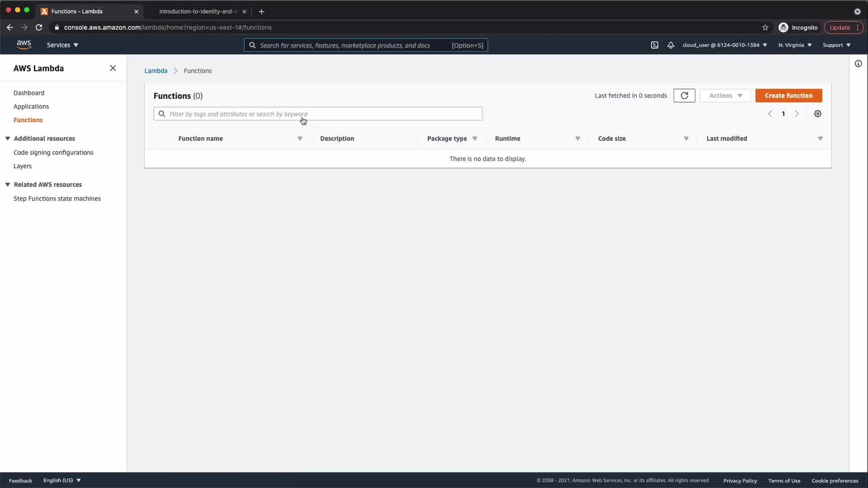Sort by the Function name column
Image resolution: width=868 pixels, height=488 pixels.
[x=200, y=138]
